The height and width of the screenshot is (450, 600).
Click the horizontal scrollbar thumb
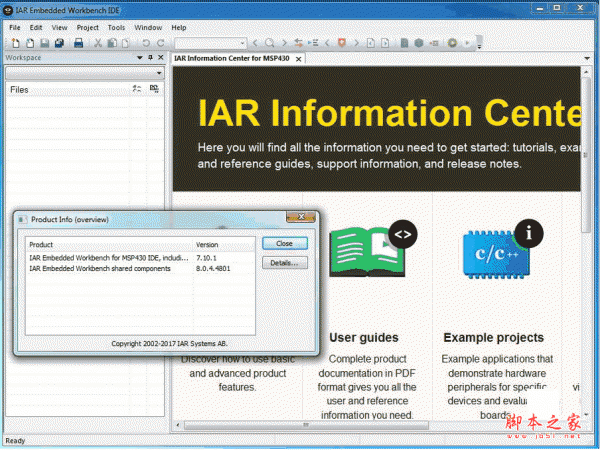click(306, 425)
